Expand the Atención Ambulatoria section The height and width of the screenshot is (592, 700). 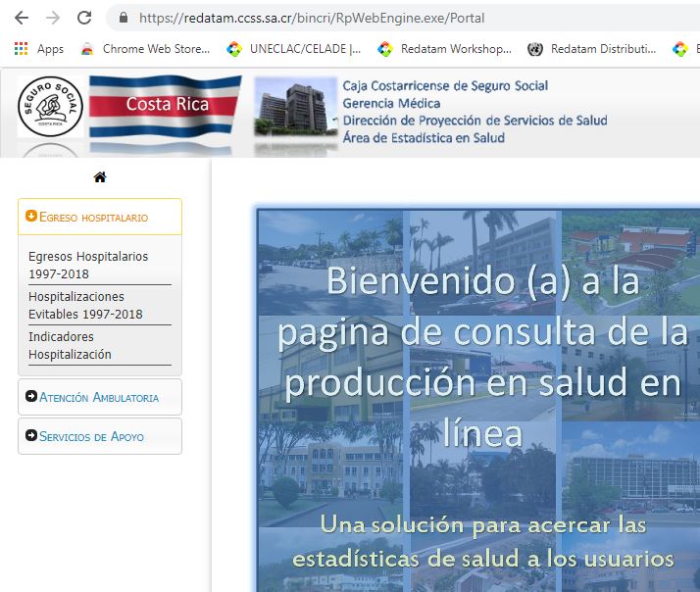[x=99, y=397]
